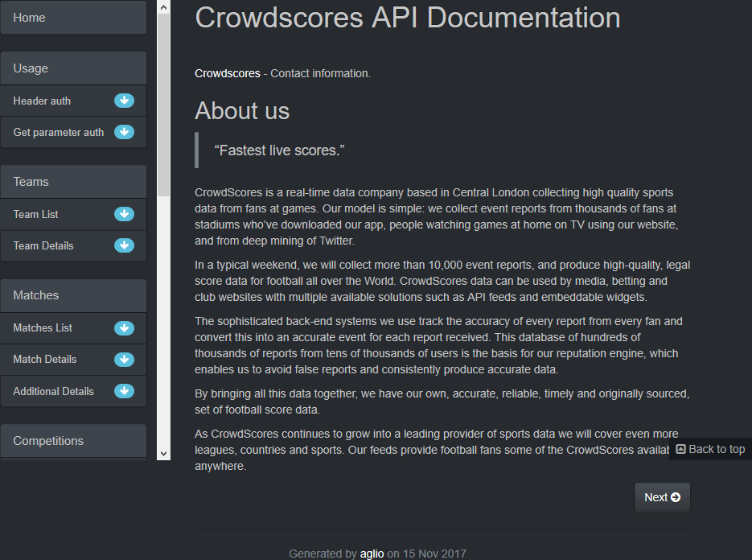Open the aglio generator link
Screen dimensions: 752x560
point(372,554)
